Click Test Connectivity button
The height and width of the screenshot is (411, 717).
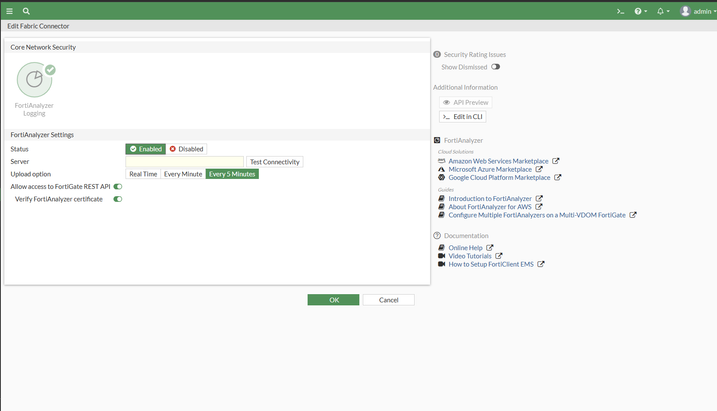(274, 162)
